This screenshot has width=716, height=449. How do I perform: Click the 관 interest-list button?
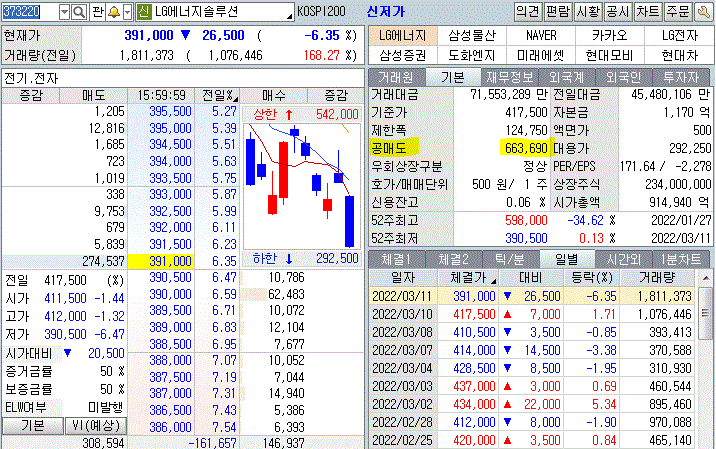point(98,12)
